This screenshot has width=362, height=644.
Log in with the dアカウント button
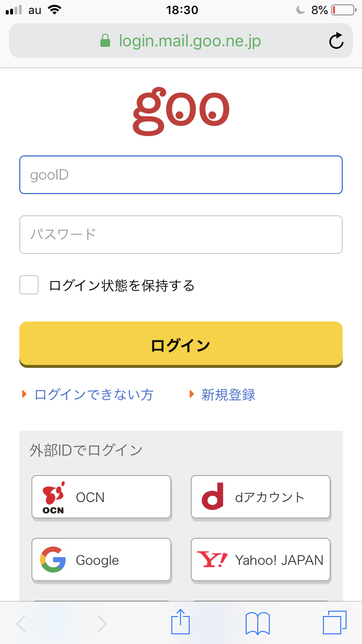[261, 497]
